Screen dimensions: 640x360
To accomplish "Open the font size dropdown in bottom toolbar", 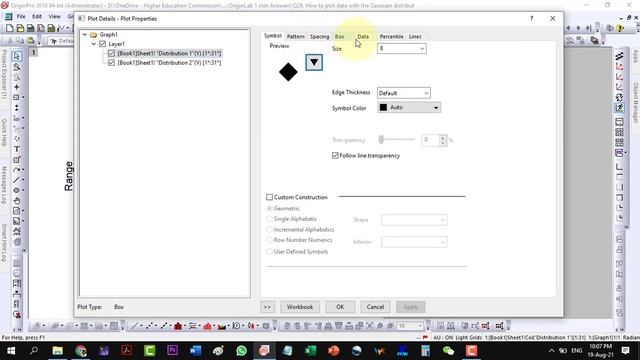I will coord(420,326).
